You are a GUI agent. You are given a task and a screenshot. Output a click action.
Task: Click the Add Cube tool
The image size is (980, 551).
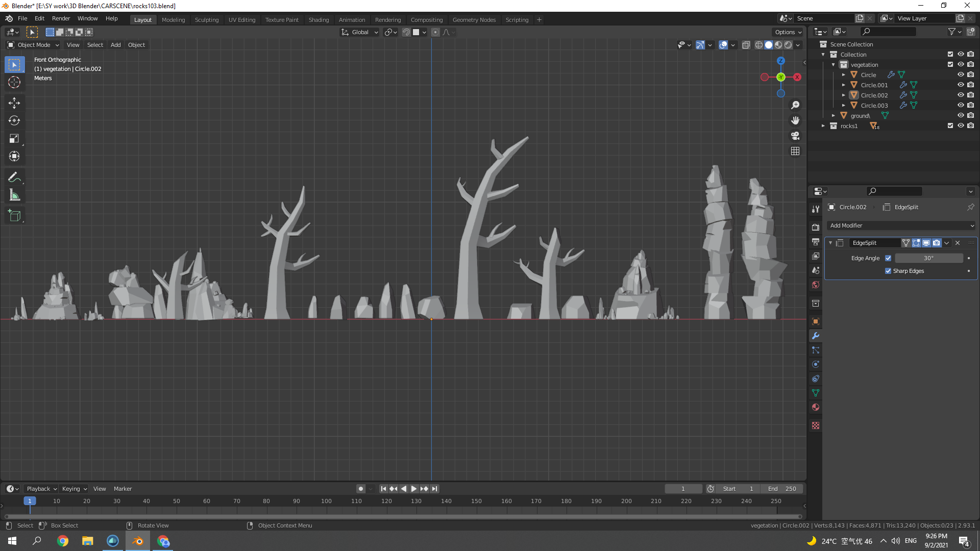14,215
